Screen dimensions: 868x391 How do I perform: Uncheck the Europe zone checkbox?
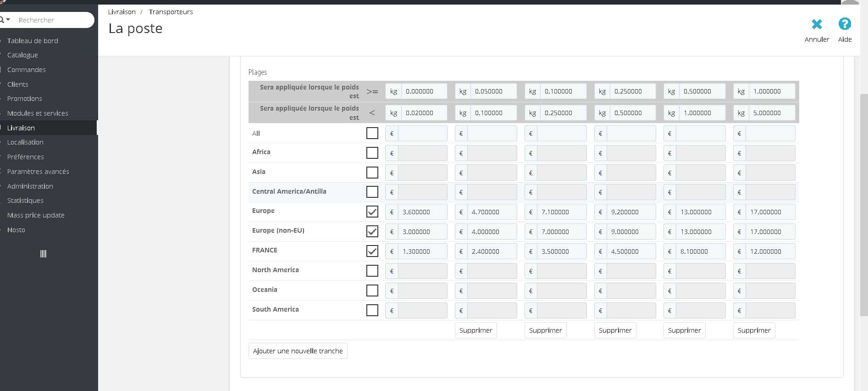click(x=372, y=212)
